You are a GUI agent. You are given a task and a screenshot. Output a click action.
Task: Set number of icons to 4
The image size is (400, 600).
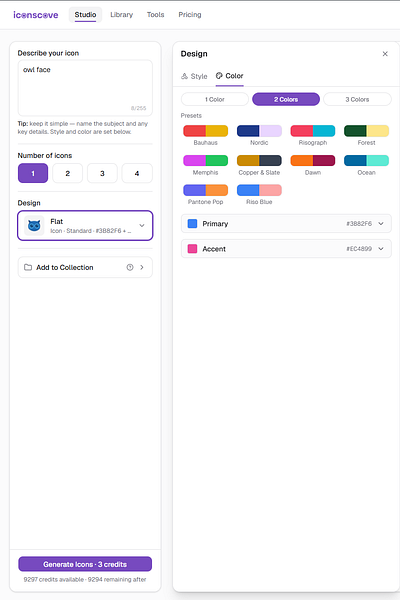tap(137, 173)
